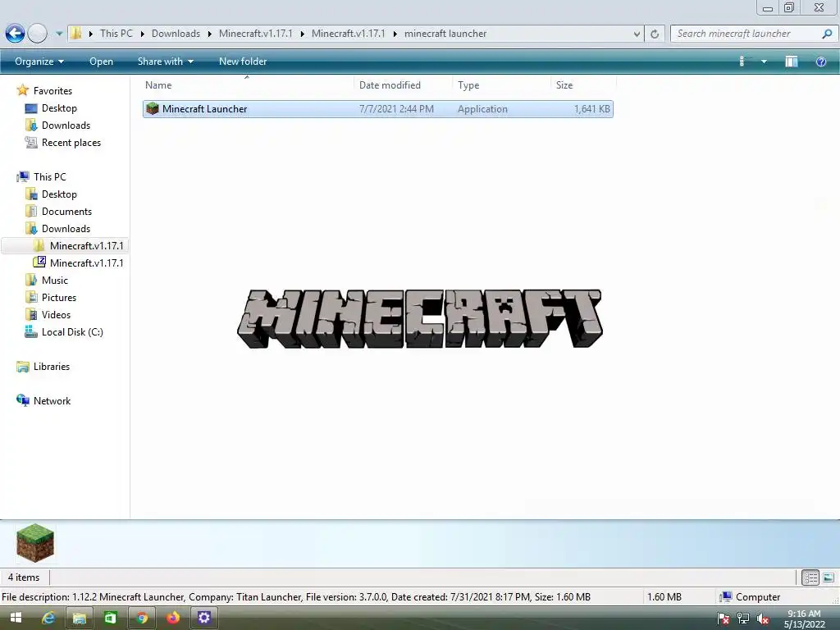The image size is (840, 630).
Task: Open the green store taskbar icon
Action: 111,618
